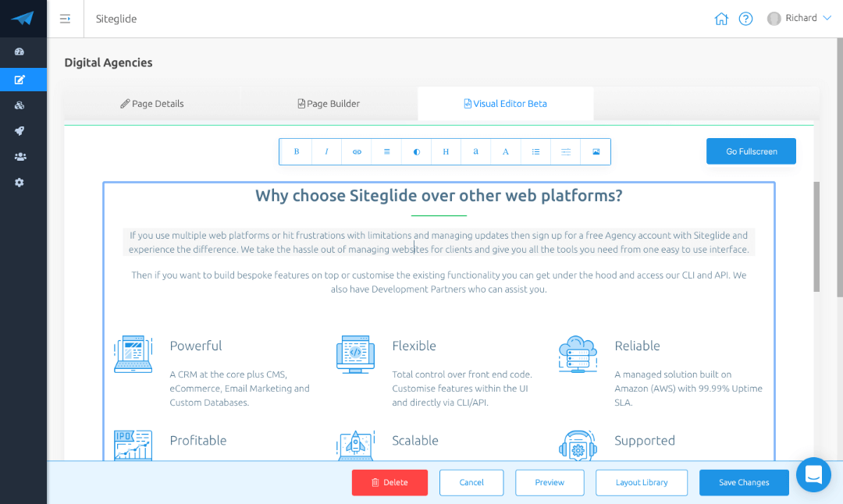Choose heading style H toolbar icon
The width and height of the screenshot is (843, 504).
point(446,151)
